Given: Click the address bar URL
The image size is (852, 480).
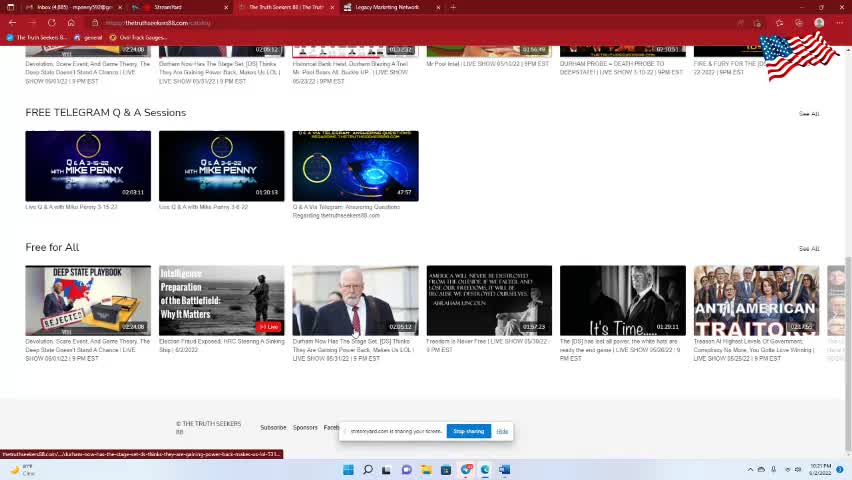Looking at the screenshot, I should (158, 23).
